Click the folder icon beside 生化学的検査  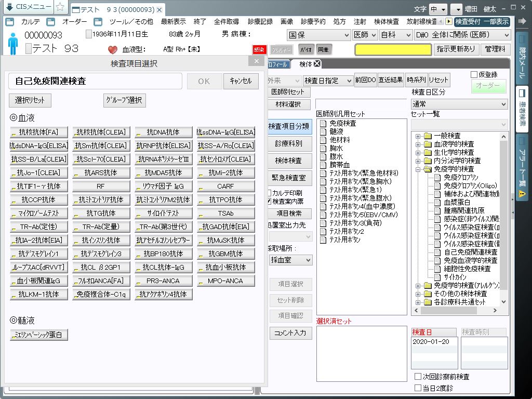click(428, 153)
